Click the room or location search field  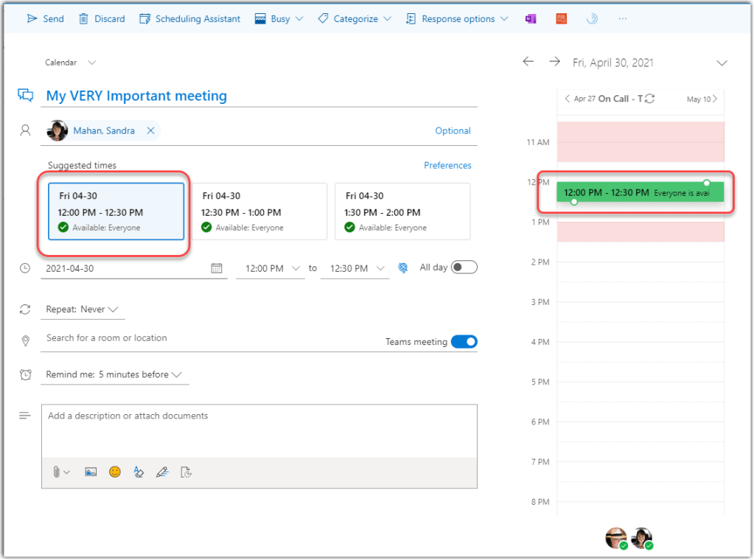[x=206, y=338]
